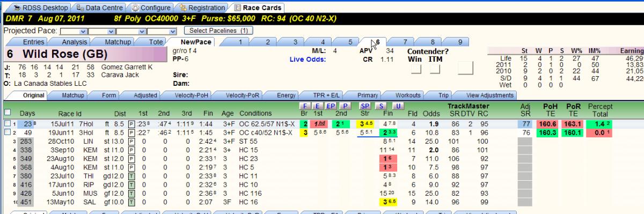Select horse number 9 tab
644x214 pixels.
460,41
